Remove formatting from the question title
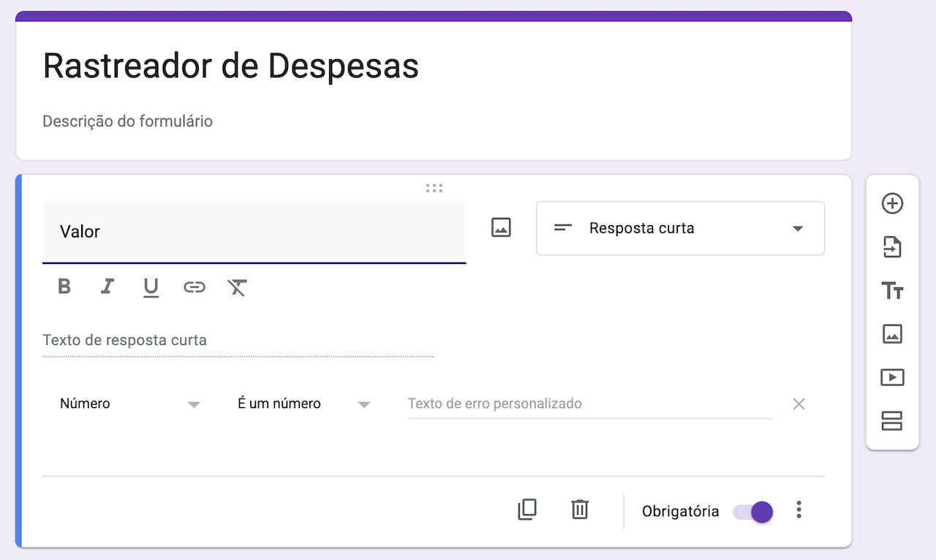936x560 pixels. coord(237,287)
